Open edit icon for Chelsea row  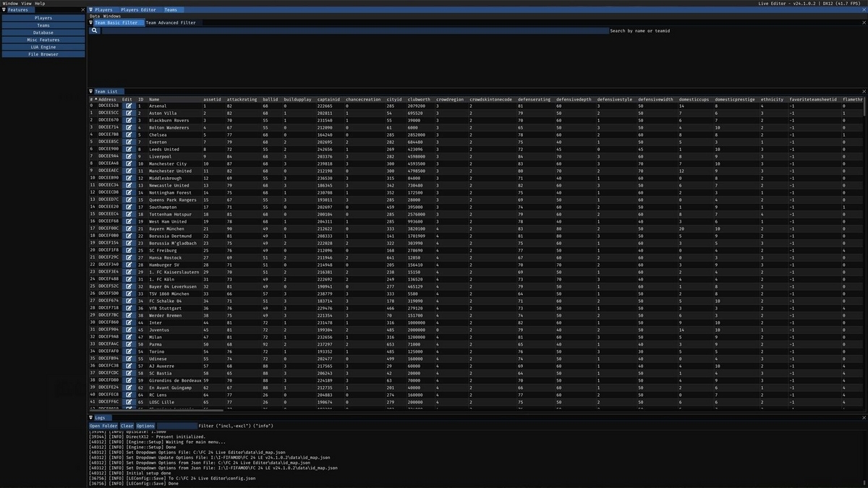pos(129,135)
